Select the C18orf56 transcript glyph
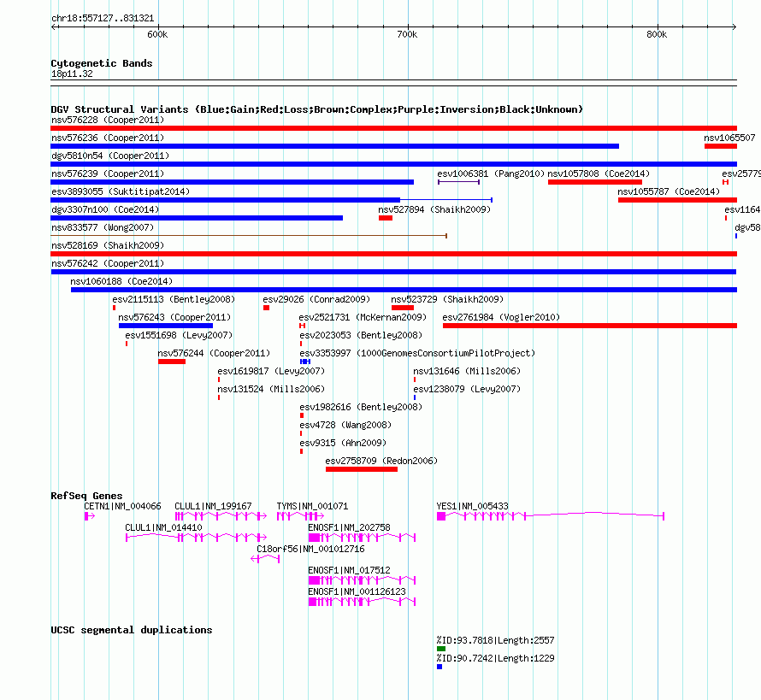Image resolution: width=761 pixels, height=700 pixels. 265,559
